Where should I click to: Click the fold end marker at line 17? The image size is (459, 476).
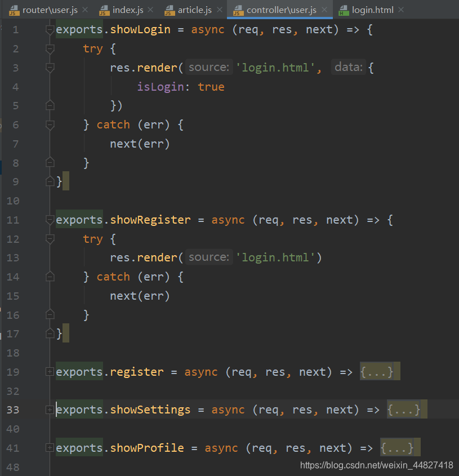point(50,333)
